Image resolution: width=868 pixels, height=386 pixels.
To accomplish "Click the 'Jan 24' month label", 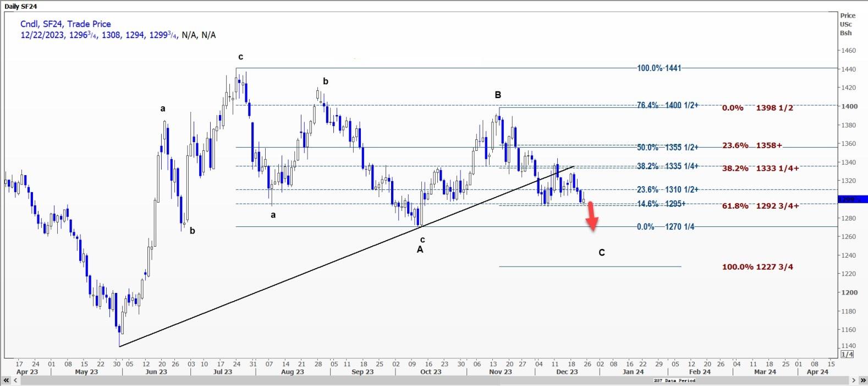I will point(633,372).
